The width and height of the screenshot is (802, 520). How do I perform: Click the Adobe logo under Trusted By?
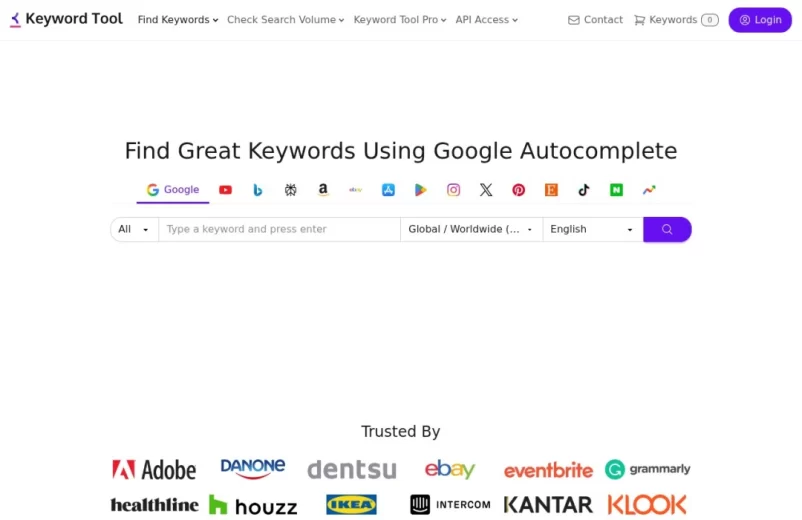[x=154, y=469]
